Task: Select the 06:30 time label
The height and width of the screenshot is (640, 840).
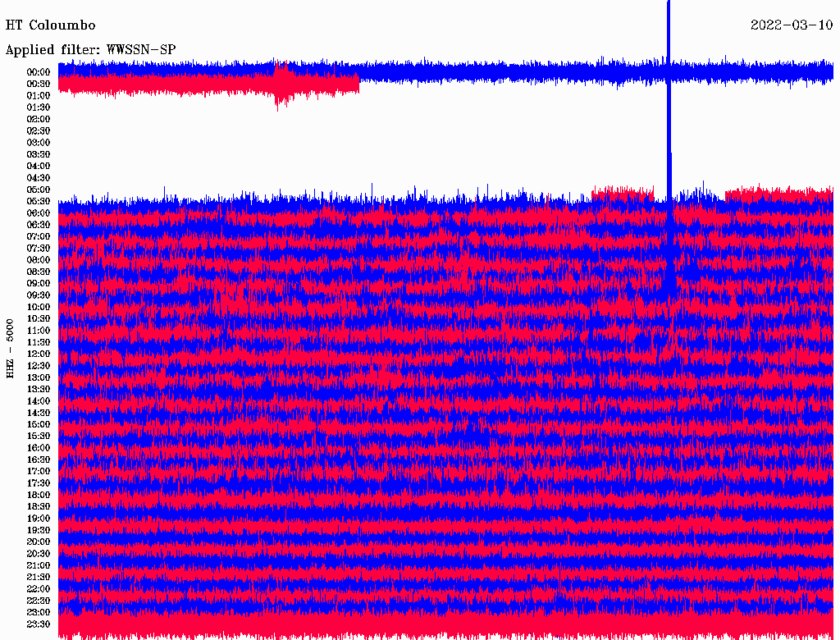Action: (x=39, y=225)
